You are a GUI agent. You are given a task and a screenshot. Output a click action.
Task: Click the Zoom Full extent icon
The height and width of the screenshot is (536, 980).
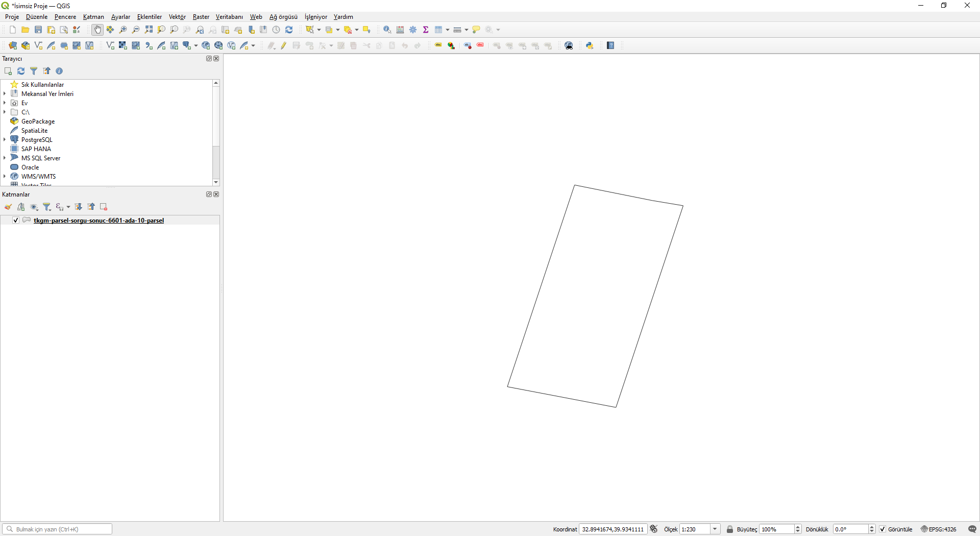[149, 30]
